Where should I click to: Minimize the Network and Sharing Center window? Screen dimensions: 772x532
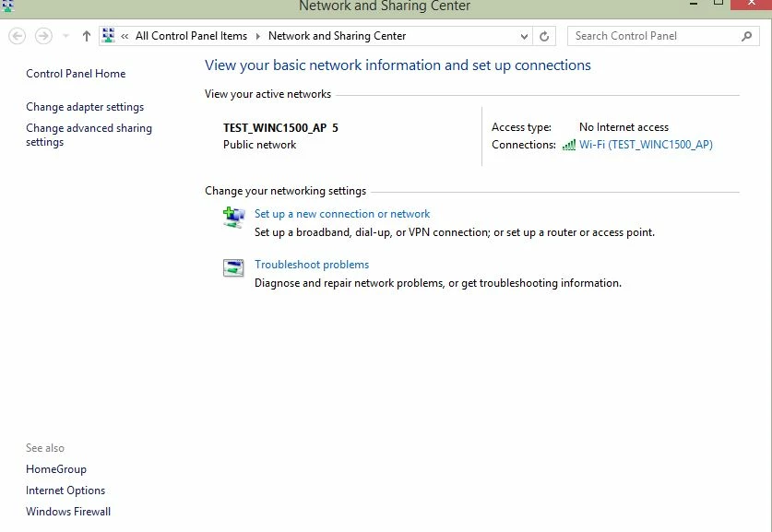pos(694,4)
